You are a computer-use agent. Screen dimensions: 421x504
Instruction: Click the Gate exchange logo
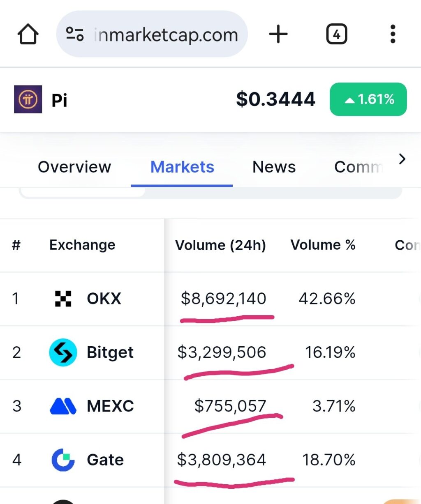[63, 460]
